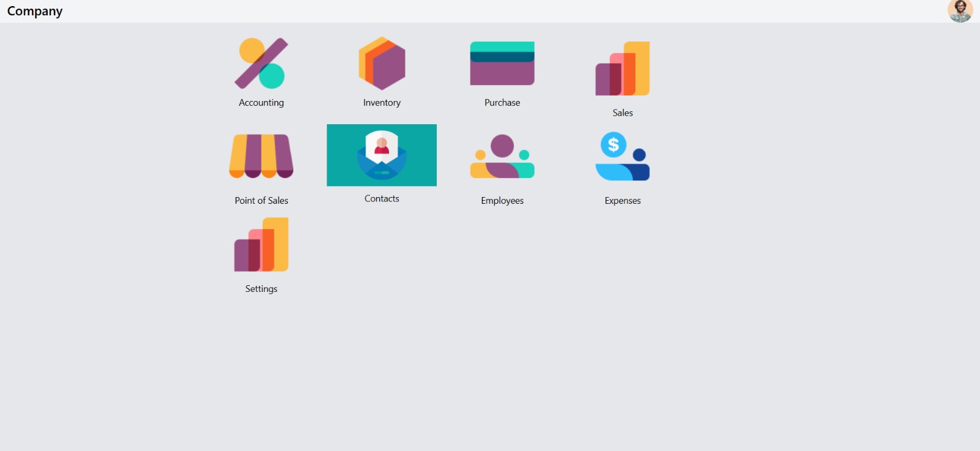Image resolution: width=980 pixels, height=451 pixels.
Task: Select the "Point of Sales" text label
Action: [261, 201]
